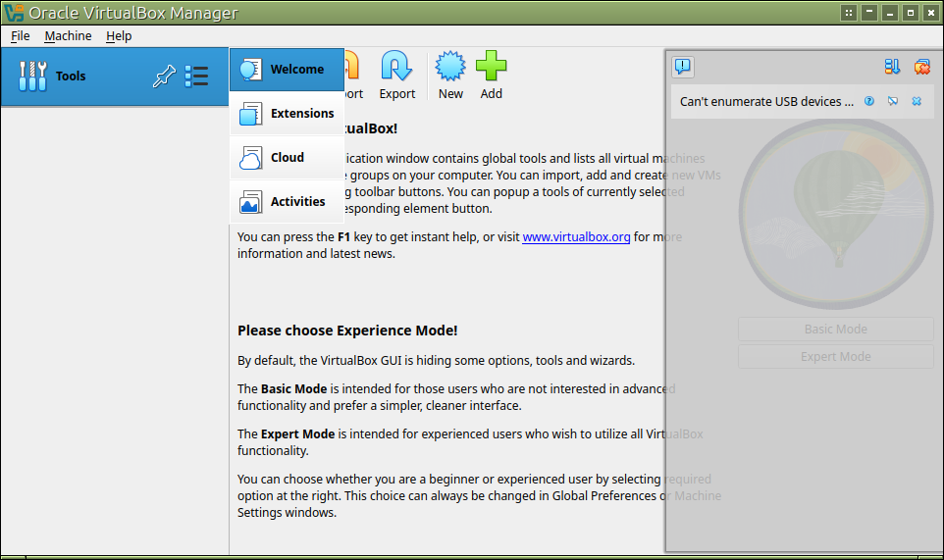
Task: Select Extensions in the tools popup
Action: (287, 114)
